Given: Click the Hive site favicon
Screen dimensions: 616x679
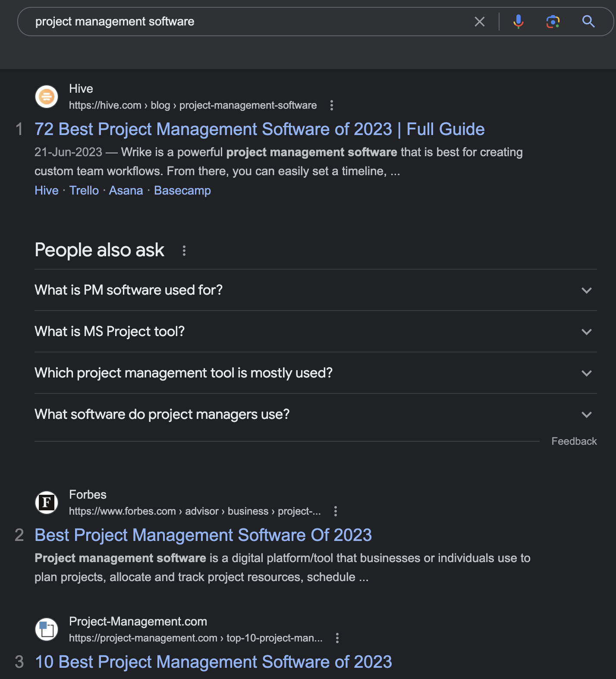Looking at the screenshot, I should (47, 97).
